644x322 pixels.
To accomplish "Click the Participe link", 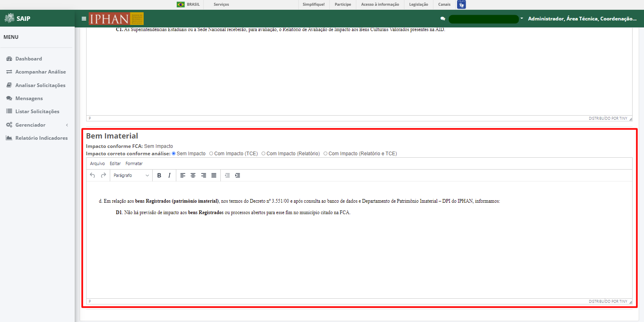I will click(343, 4).
